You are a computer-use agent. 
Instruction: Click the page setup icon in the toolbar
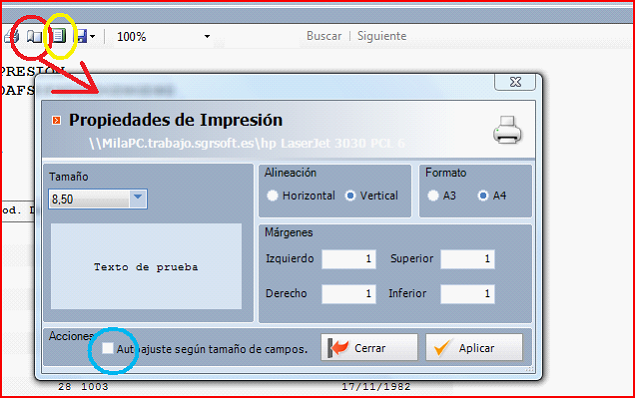pos(59,36)
